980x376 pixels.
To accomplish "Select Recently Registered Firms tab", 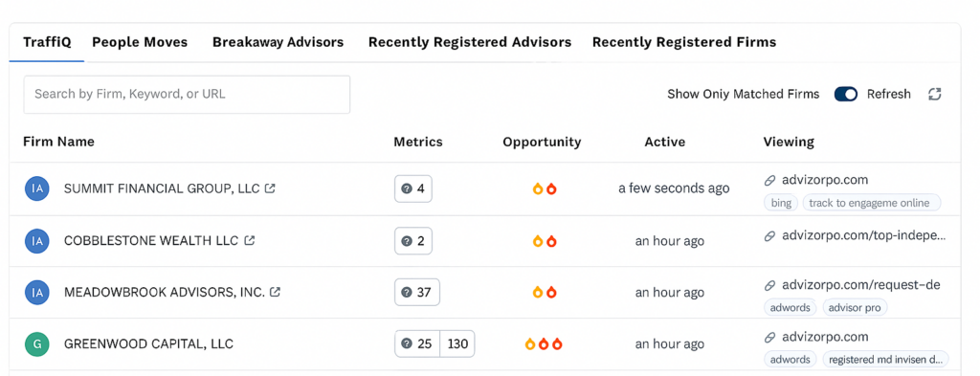I will (x=684, y=42).
